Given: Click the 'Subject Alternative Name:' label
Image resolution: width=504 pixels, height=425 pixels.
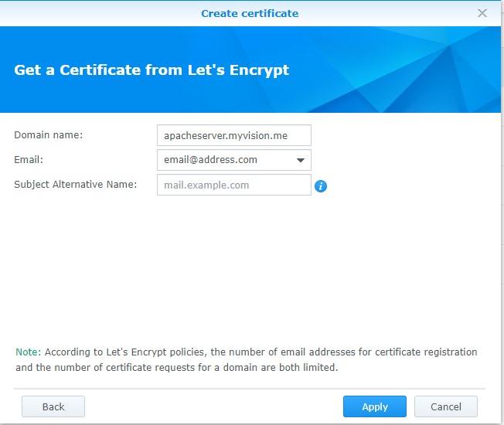Looking at the screenshot, I should pyautogui.click(x=76, y=185).
